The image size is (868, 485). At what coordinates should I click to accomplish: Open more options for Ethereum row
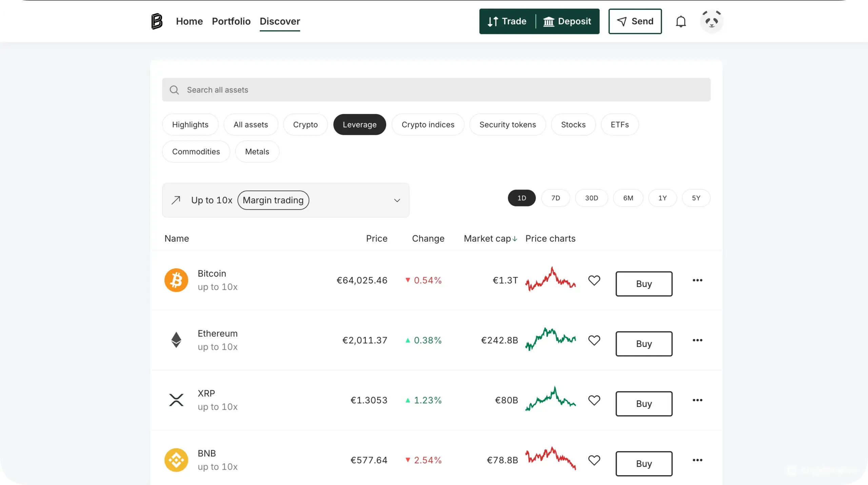pos(697,340)
